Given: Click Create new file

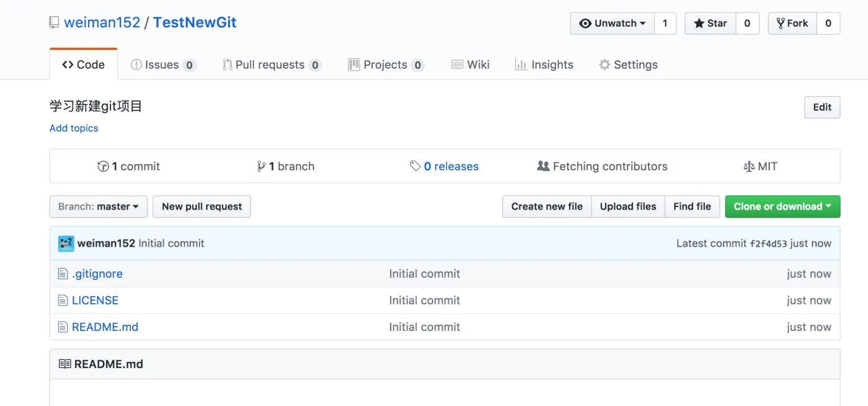Looking at the screenshot, I should (547, 206).
